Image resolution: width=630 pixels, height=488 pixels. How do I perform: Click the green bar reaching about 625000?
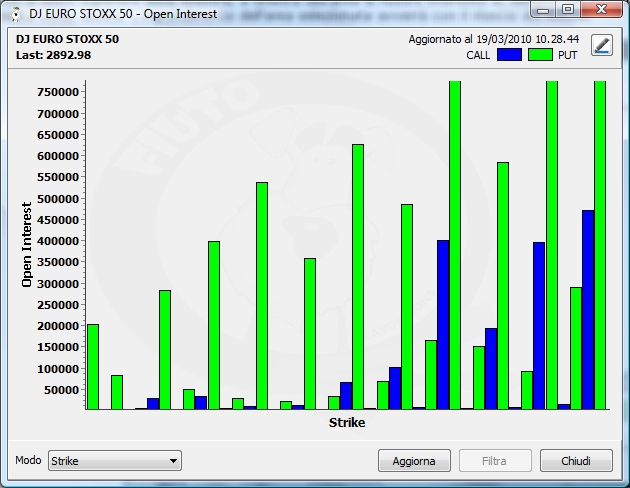point(358,277)
